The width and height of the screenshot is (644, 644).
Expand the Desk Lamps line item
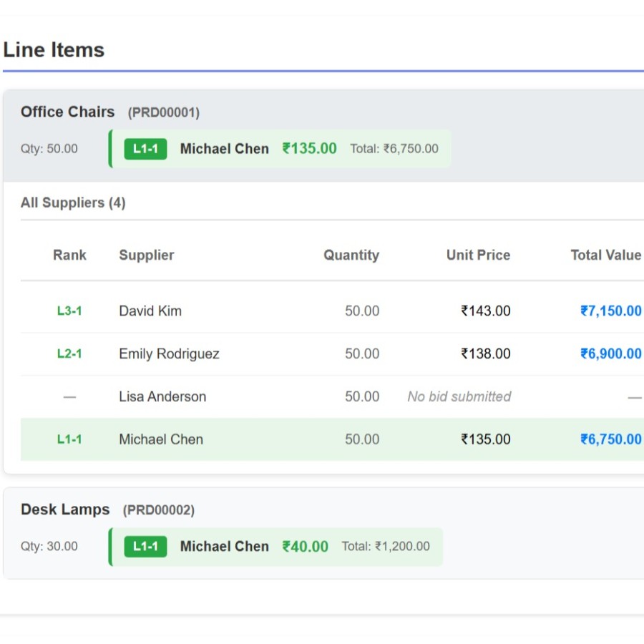[65, 509]
